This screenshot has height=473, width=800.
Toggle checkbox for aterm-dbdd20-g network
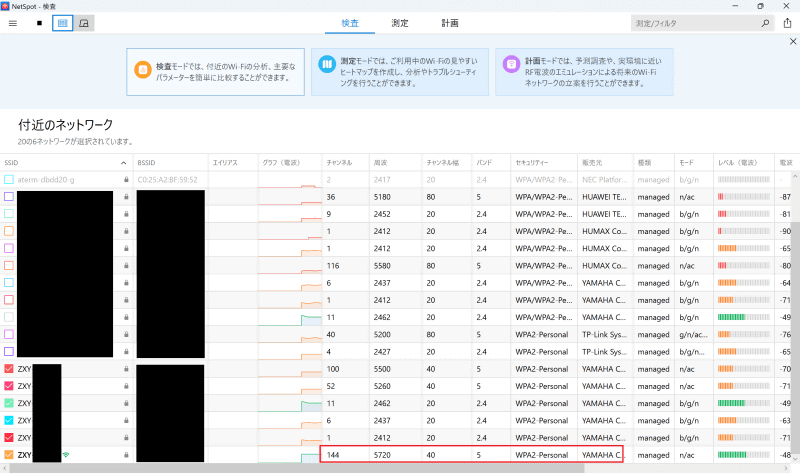tap(9, 180)
